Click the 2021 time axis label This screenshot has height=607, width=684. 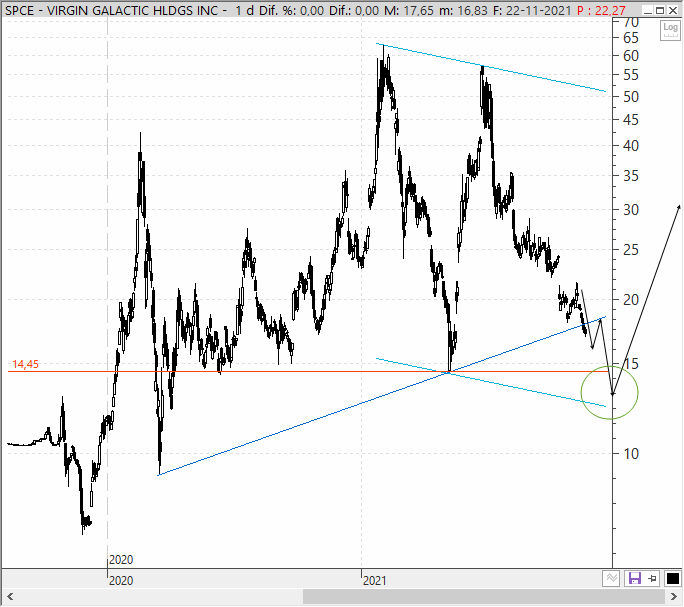point(374,581)
